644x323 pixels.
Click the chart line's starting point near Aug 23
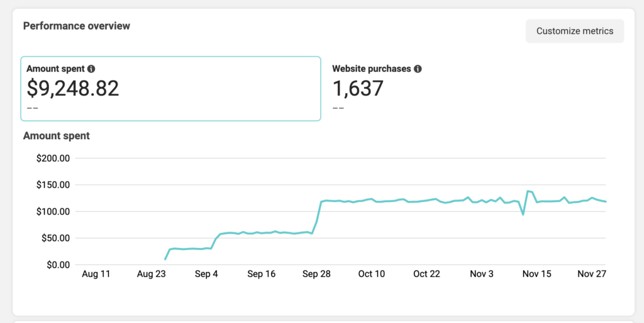point(165,259)
